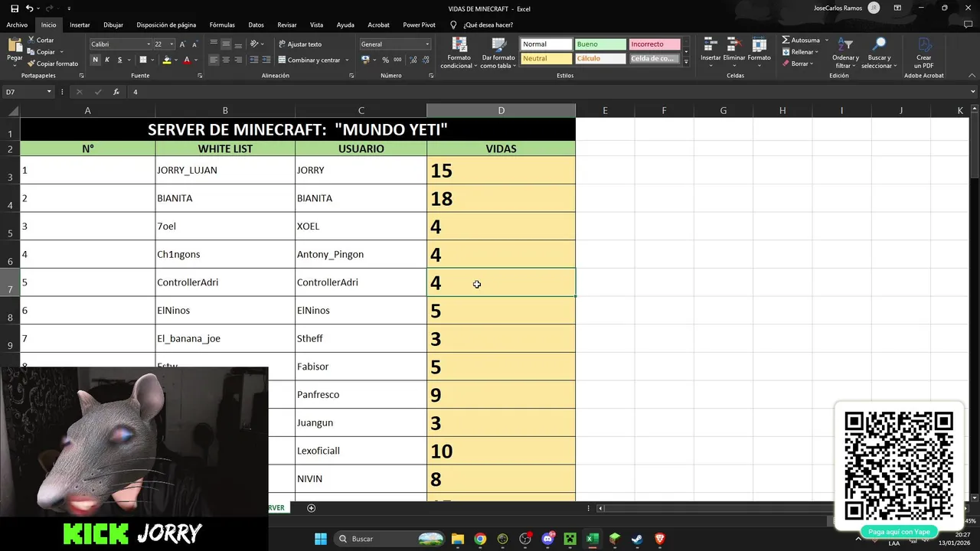Toggle left text alignment
This screenshot has height=551, width=980.
click(x=214, y=60)
